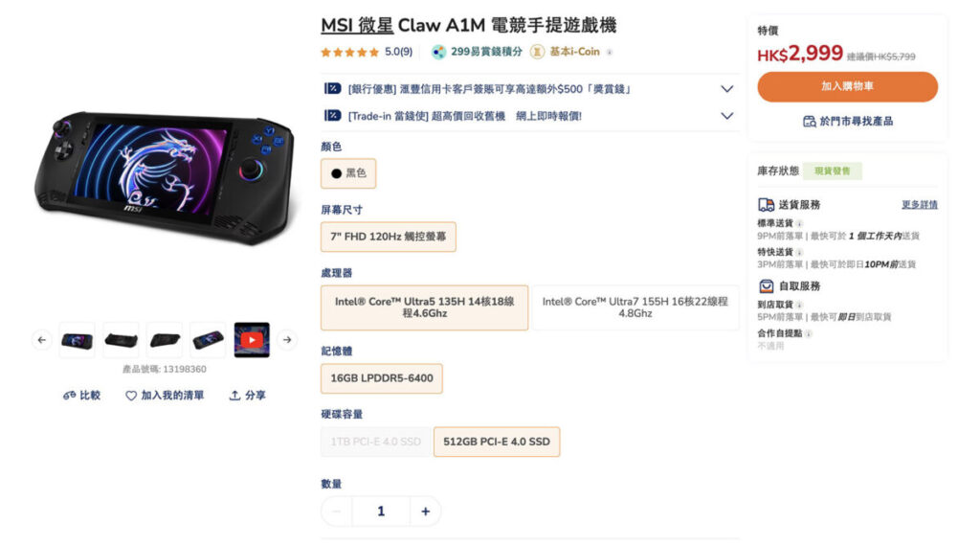Click the next image arrow in gallery
The width and height of the screenshot is (980, 546).
(287, 340)
